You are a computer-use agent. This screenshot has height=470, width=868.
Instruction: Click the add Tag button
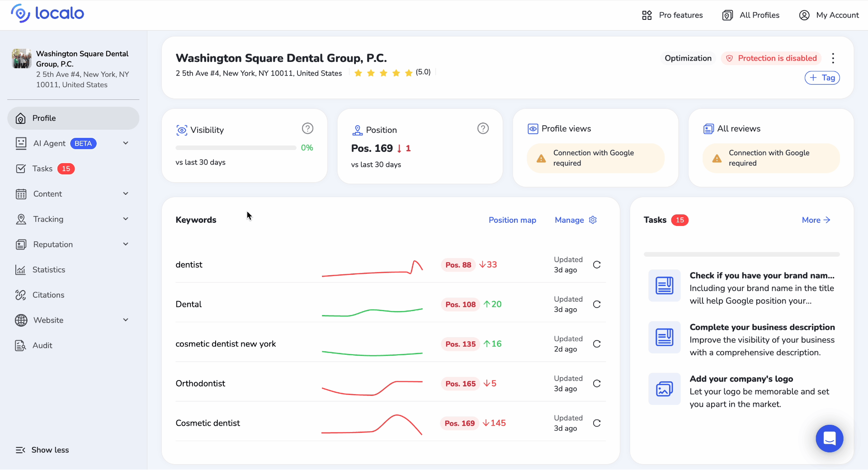[x=822, y=78]
